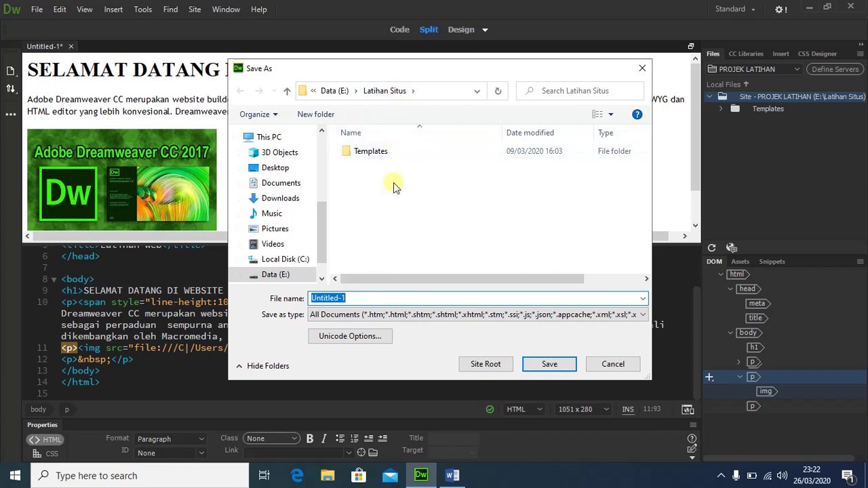Open Save As dialog help icon

637,115
